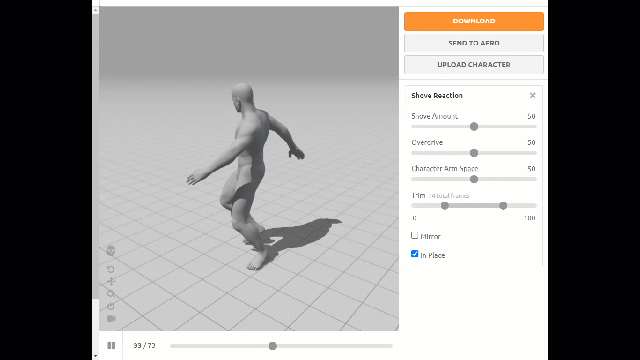This screenshot has height=360, width=640.
Task: Select the zoom magnifier icon
Action: point(111,293)
